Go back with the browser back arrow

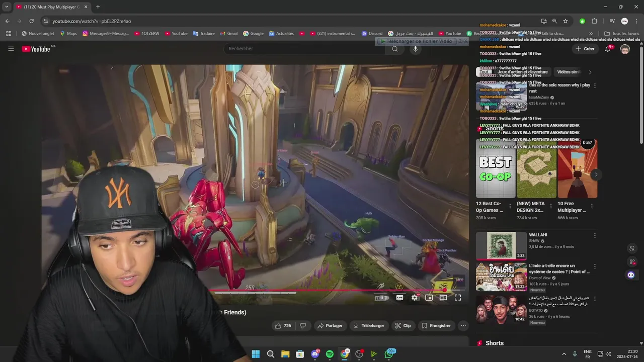point(7,21)
